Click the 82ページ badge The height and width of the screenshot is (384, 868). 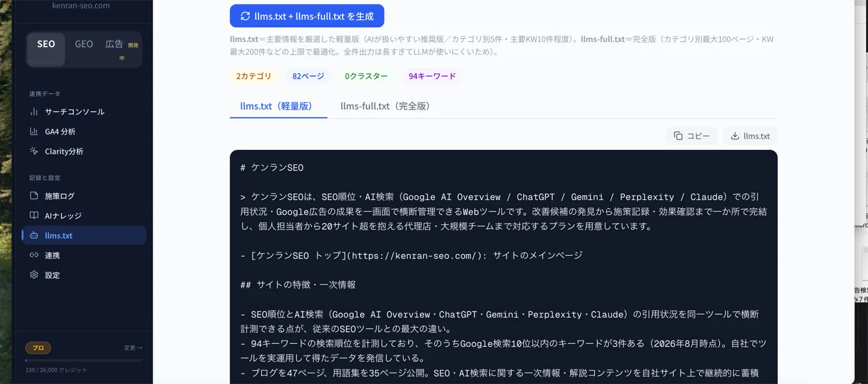(308, 76)
